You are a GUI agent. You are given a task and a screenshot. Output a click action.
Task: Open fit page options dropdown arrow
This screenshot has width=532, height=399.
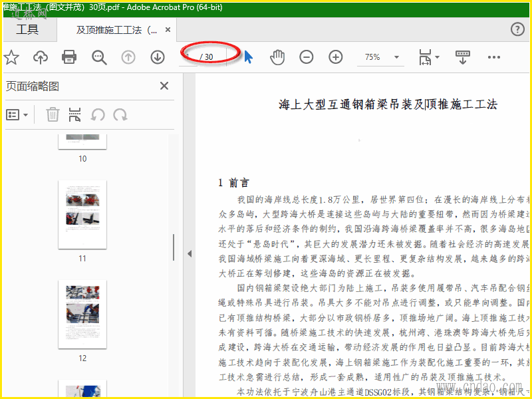[437, 57]
